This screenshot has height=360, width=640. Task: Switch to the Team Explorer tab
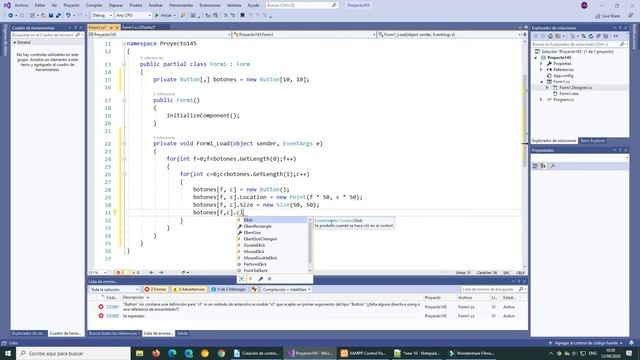point(593,140)
